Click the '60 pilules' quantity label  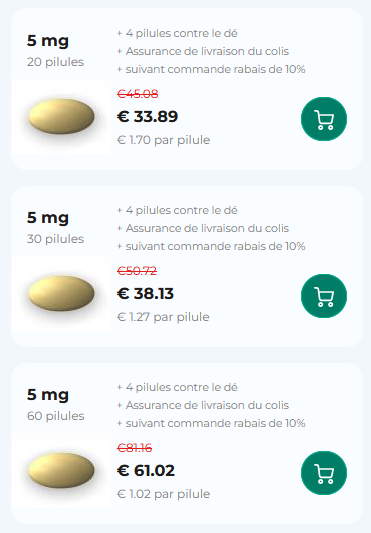[x=56, y=416]
